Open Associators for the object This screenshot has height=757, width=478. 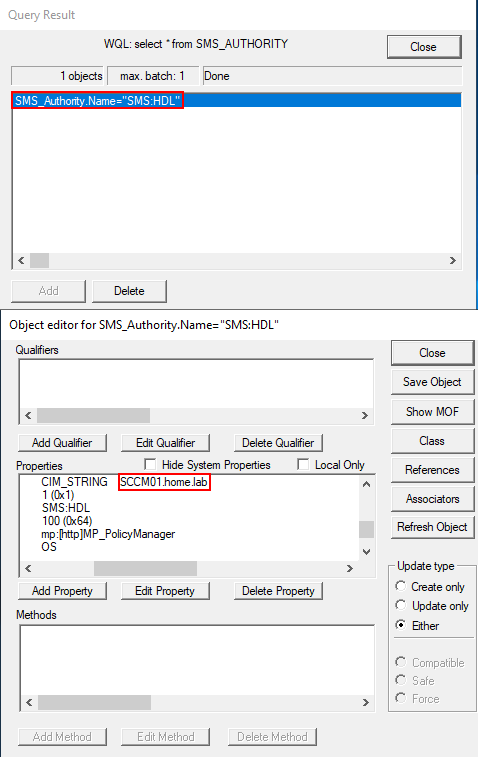[432, 499]
